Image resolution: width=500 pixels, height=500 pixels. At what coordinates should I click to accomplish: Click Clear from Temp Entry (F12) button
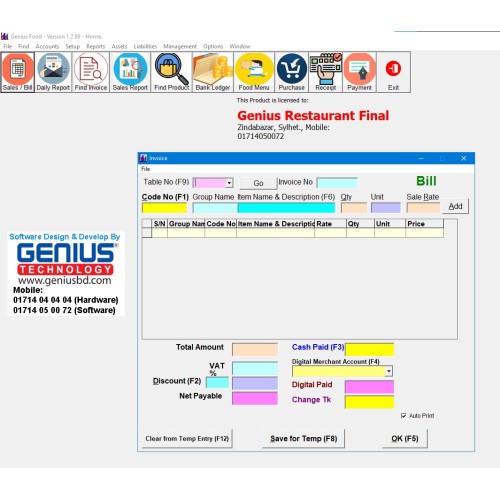tap(187, 439)
